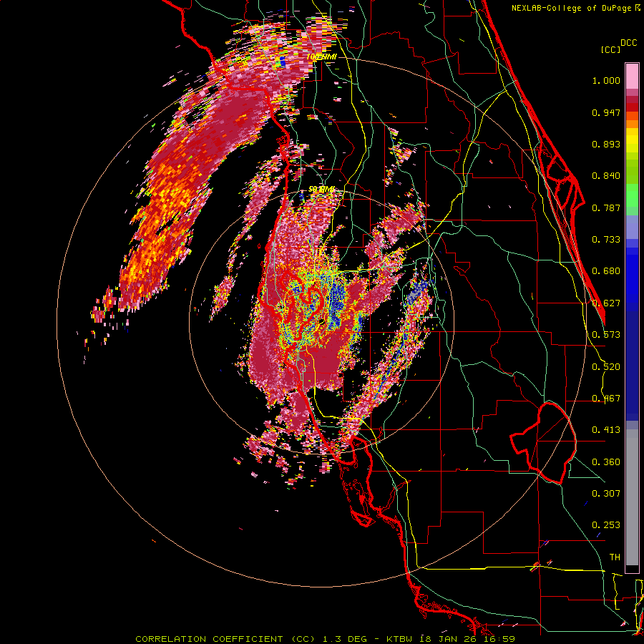Click the 100 NMI range ring label
The image size is (644, 644).
tap(321, 57)
